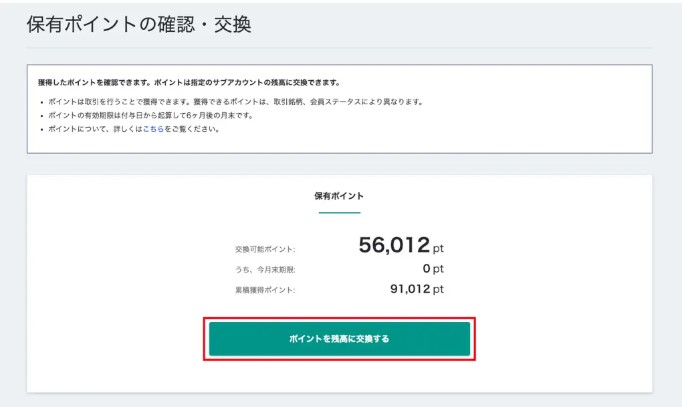Click the 91,012 pt cumulative points value
Screen dimensions: 684x407
[x=409, y=289]
